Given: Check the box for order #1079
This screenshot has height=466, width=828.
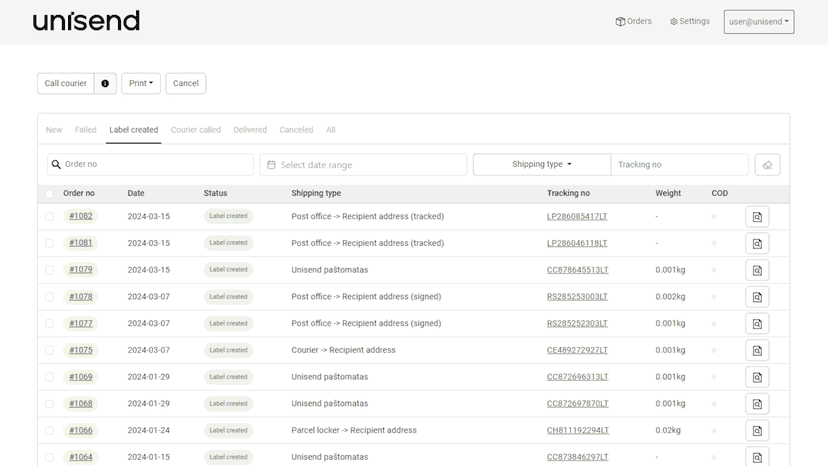Looking at the screenshot, I should (x=49, y=270).
